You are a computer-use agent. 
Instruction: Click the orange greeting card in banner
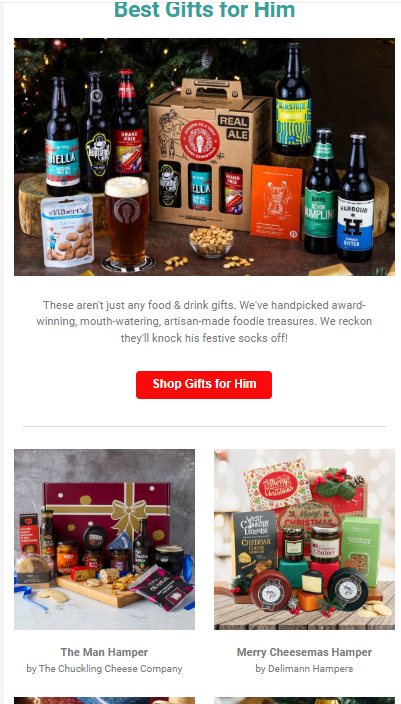pyautogui.click(x=276, y=202)
